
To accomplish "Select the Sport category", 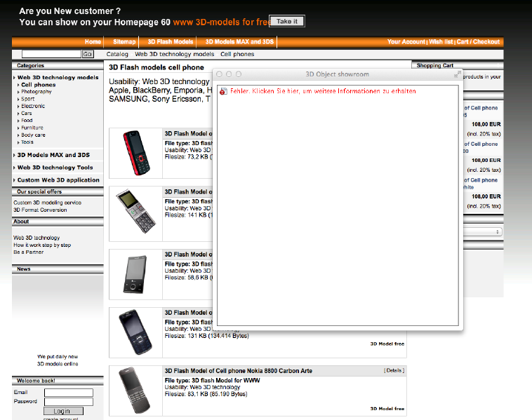I will tap(28, 99).
